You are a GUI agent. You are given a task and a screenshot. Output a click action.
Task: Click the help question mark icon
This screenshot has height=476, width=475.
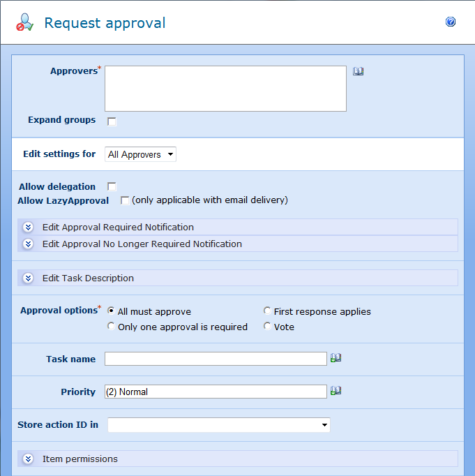(x=451, y=22)
